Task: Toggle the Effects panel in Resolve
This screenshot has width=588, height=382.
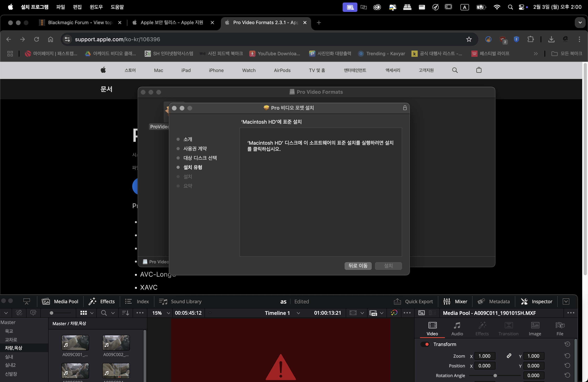Action: (102, 301)
